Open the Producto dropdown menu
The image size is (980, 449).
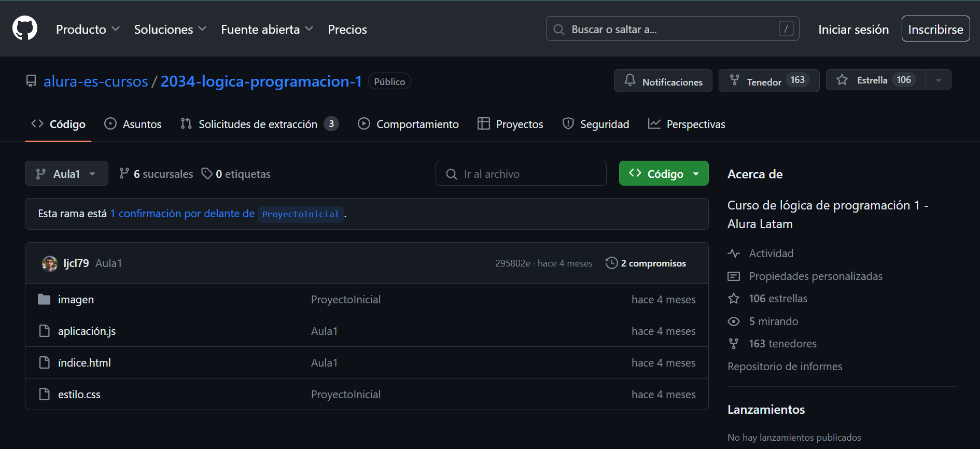coord(88,30)
